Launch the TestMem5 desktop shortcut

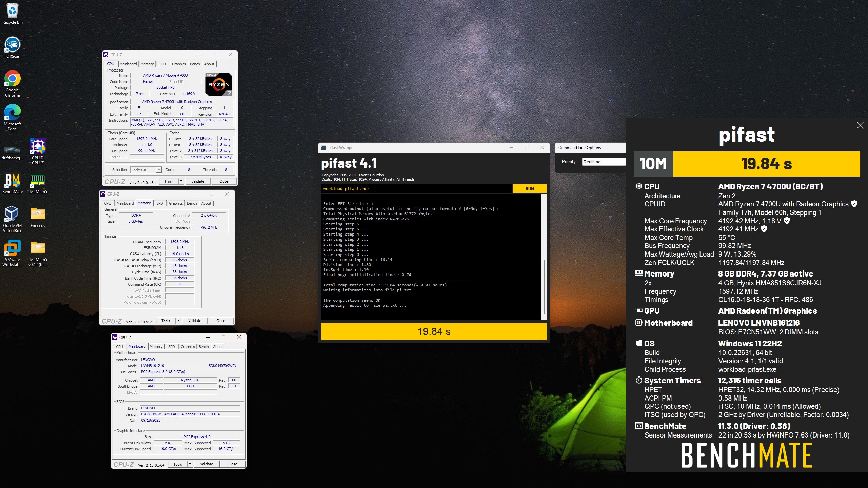pyautogui.click(x=38, y=183)
